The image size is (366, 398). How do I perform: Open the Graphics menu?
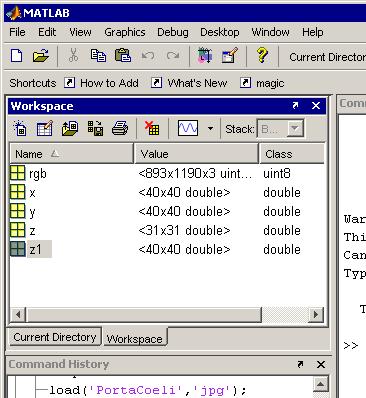pos(125,32)
